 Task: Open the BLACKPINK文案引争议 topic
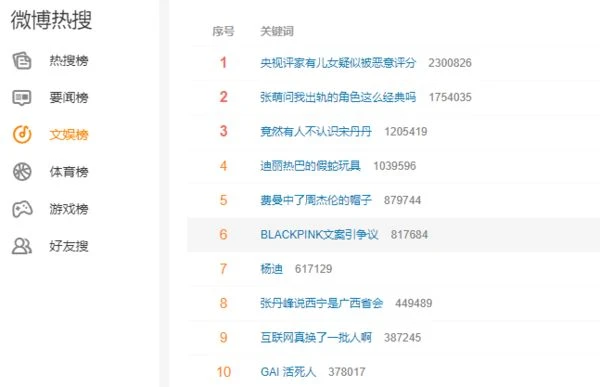319,234
